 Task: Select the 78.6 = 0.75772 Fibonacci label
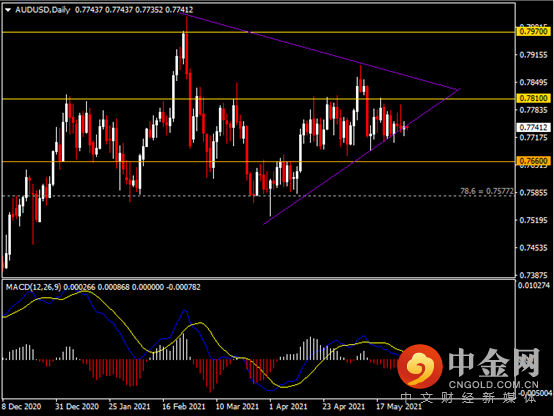pos(487,191)
